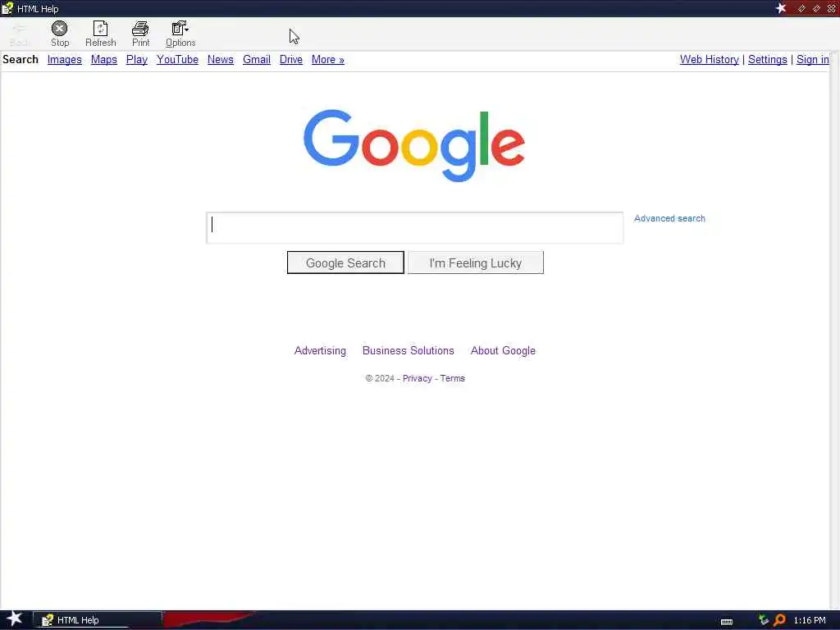
Task: Click the bold Search label
Action: [x=21, y=59]
